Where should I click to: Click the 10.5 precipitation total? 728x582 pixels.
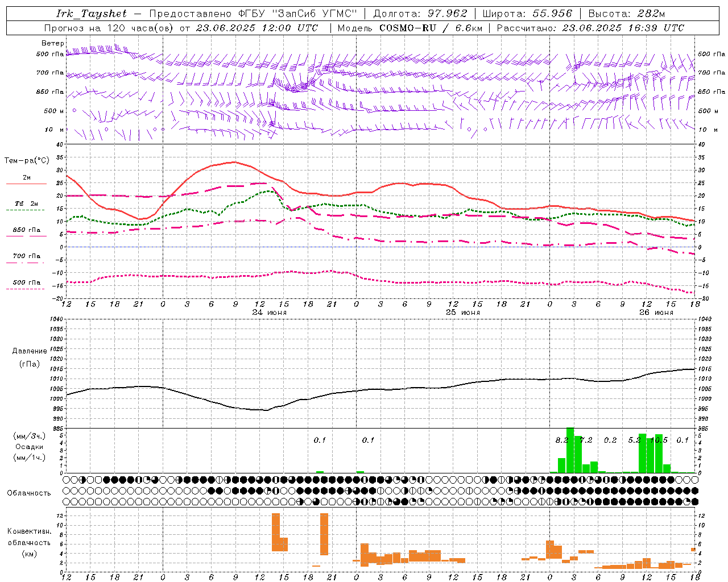(x=659, y=440)
